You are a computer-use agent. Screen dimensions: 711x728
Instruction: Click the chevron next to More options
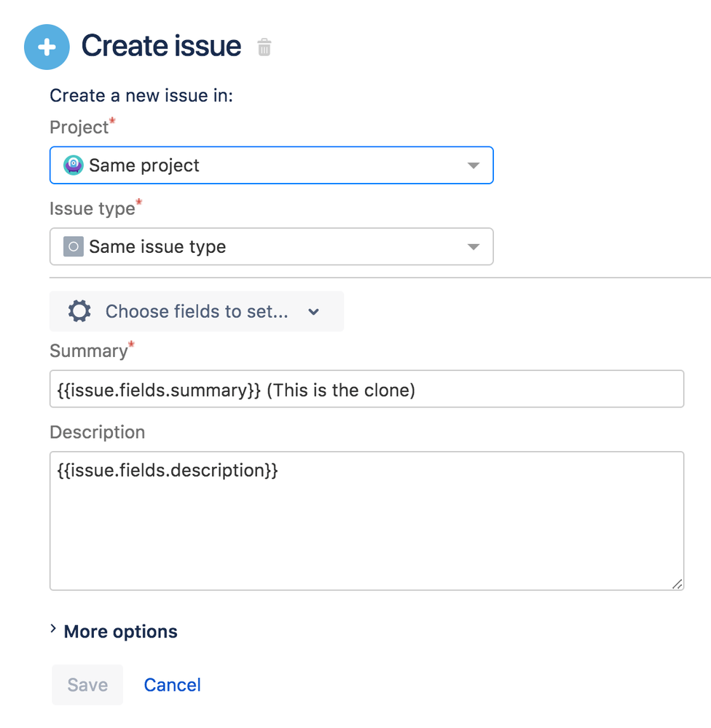[x=53, y=629]
